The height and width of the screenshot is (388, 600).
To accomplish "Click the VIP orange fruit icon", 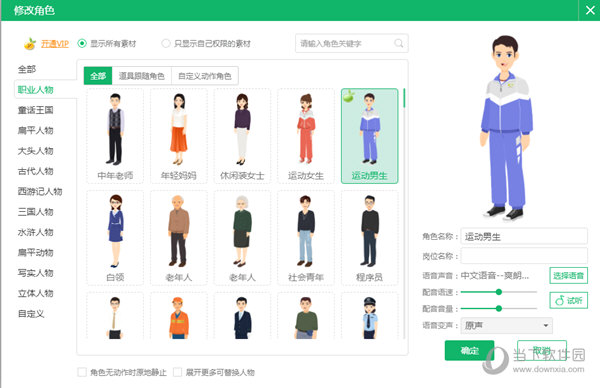I will click(29, 44).
